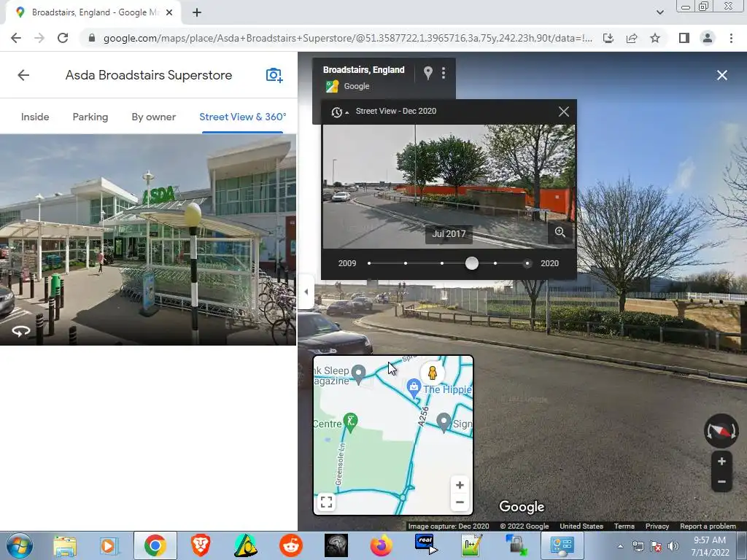
Task: Reload the Google Maps page
Action: click(63, 38)
